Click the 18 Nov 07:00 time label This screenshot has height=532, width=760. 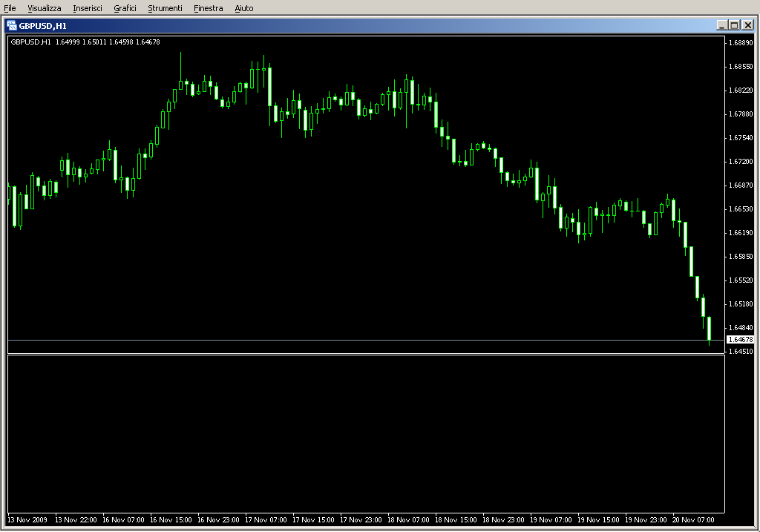tap(408, 520)
